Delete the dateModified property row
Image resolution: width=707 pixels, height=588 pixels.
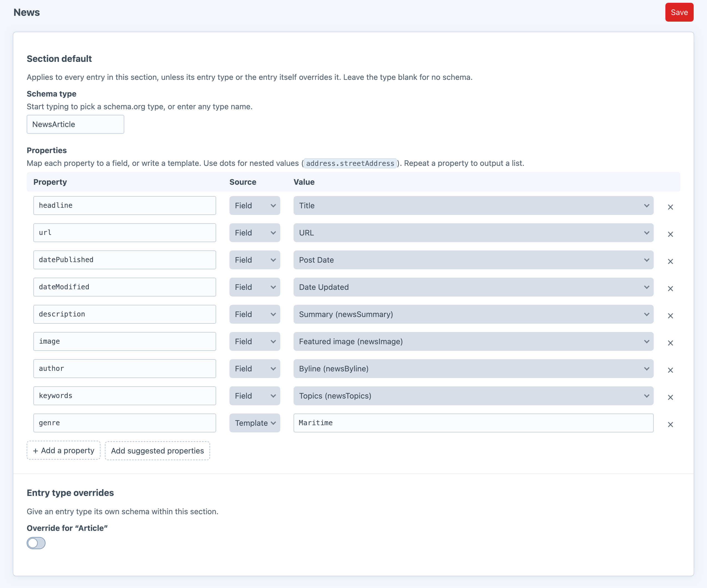(670, 289)
